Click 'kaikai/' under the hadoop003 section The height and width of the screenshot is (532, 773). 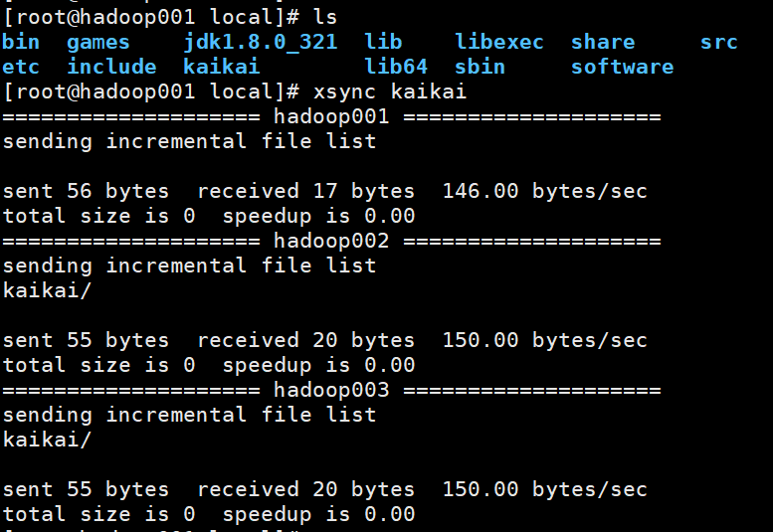(47, 440)
